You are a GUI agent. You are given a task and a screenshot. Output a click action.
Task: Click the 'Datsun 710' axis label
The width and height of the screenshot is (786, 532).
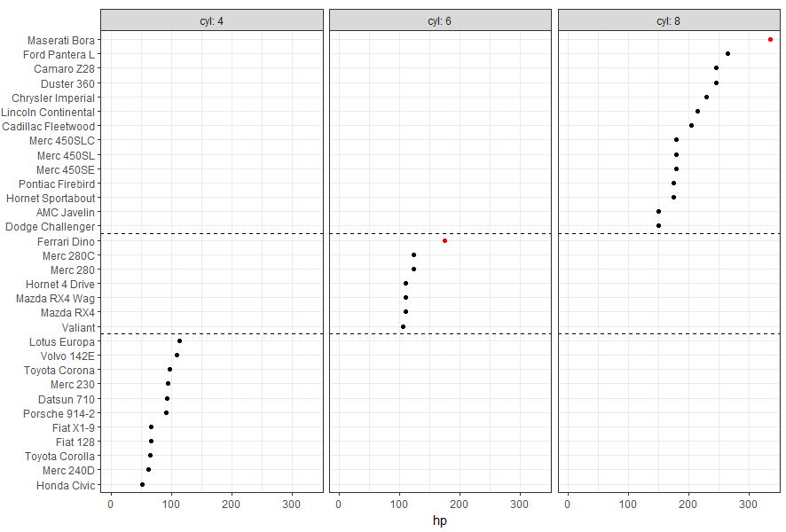coord(67,399)
